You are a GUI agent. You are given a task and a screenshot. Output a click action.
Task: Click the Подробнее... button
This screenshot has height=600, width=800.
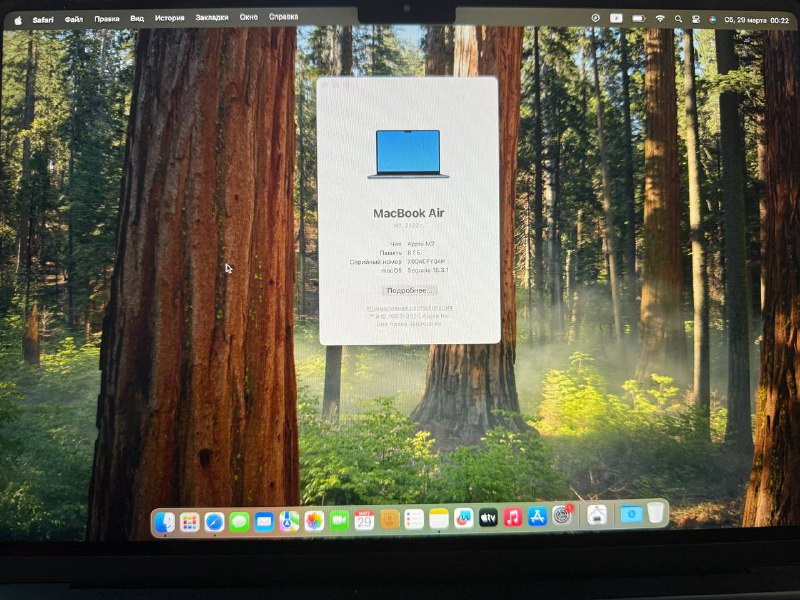point(409,290)
